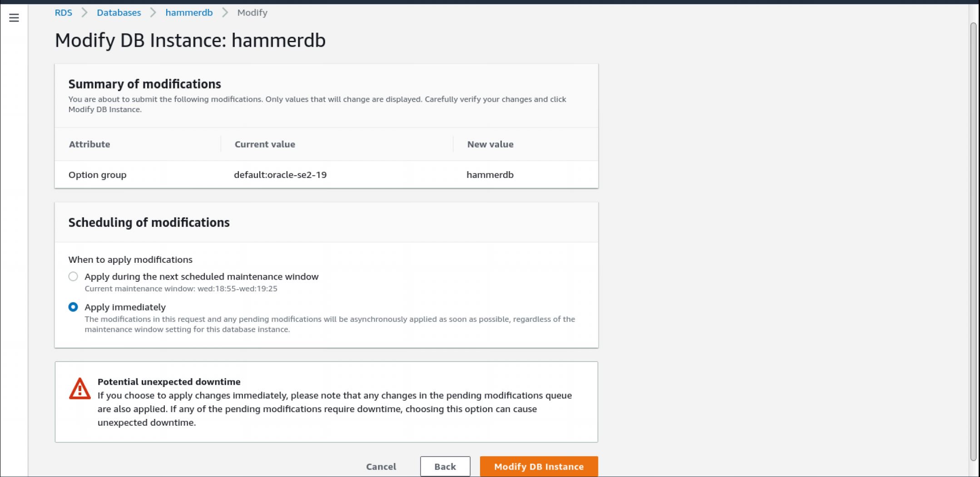980x477 pixels.
Task: Go to RDS breadcrumb link
Action: [x=63, y=13]
